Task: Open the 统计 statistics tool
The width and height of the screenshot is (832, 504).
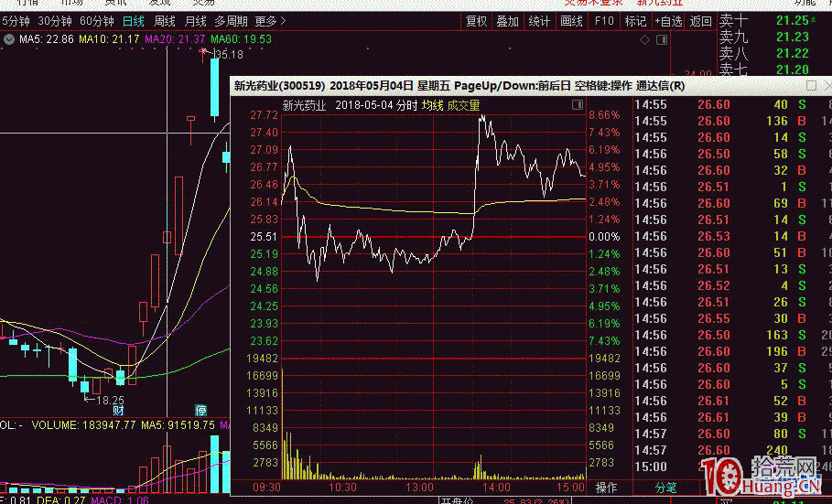Action: tap(539, 22)
